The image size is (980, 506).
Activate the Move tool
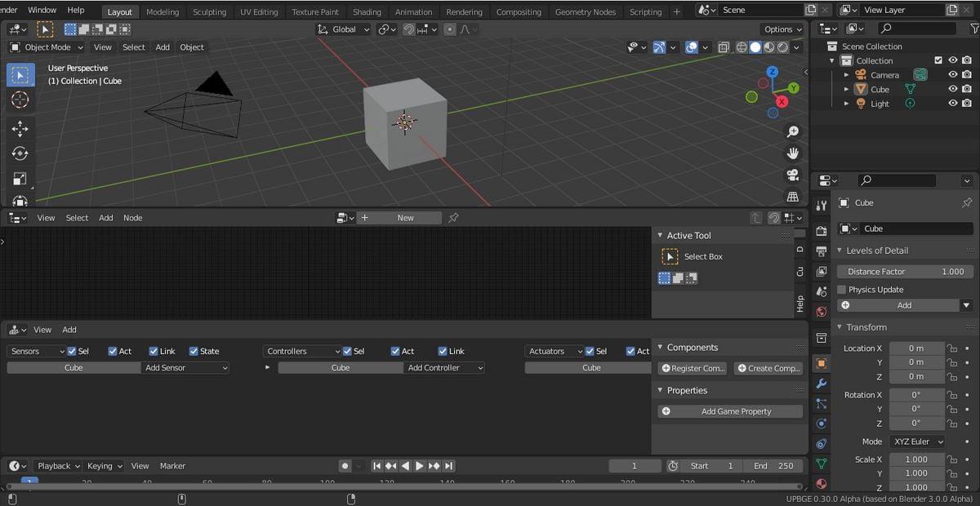[20, 129]
